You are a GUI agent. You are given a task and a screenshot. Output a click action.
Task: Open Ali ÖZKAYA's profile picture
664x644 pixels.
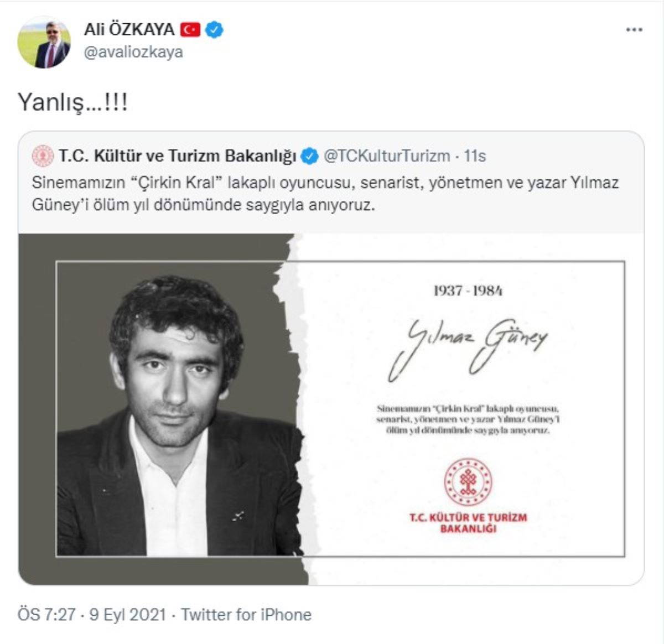tap(45, 42)
